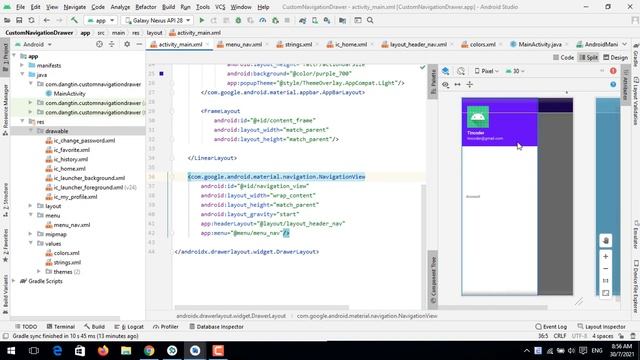Switch to colors.xml editor tab

[482, 44]
